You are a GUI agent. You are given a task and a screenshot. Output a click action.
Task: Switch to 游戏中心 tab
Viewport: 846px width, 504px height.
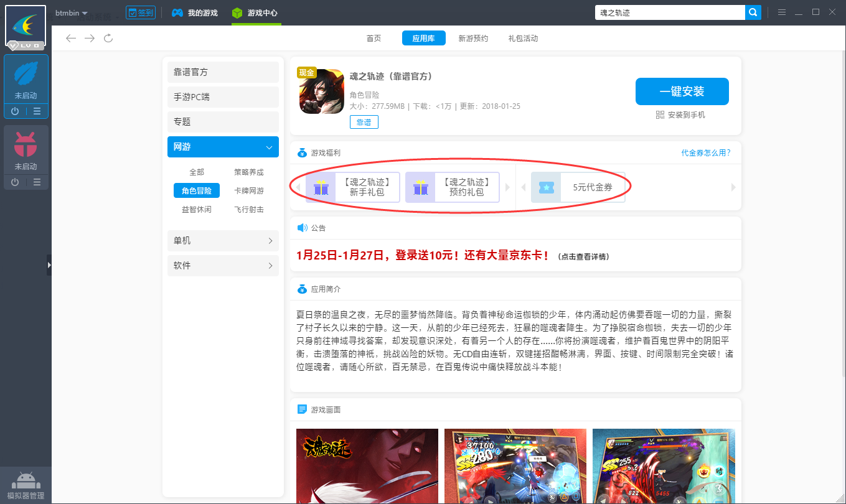pos(255,13)
